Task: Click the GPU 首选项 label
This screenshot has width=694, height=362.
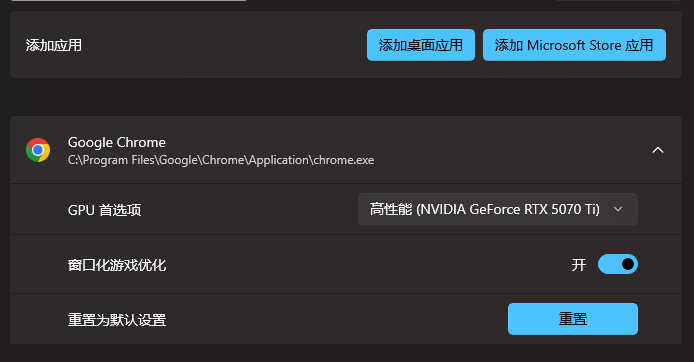Action: pyautogui.click(x=104, y=210)
